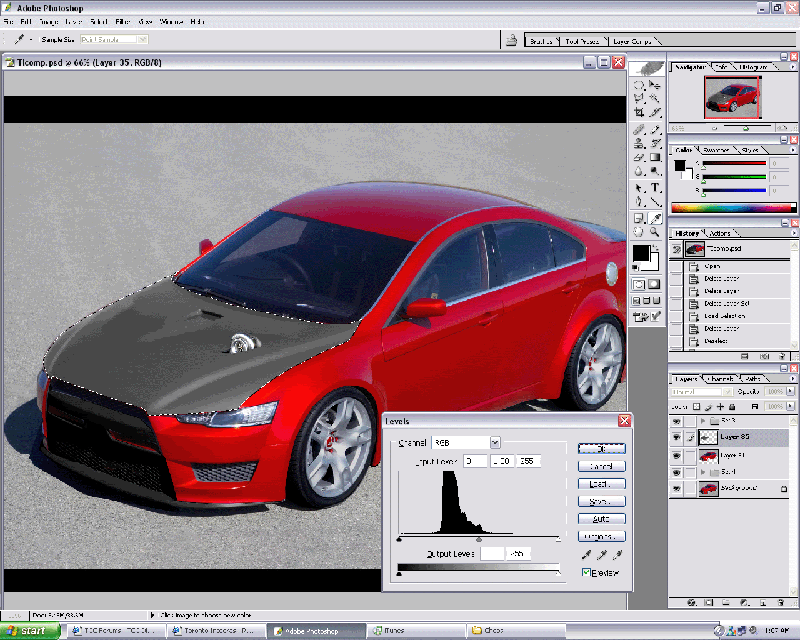Enable the Preview checkbox in Levels

tap(586, 572)
